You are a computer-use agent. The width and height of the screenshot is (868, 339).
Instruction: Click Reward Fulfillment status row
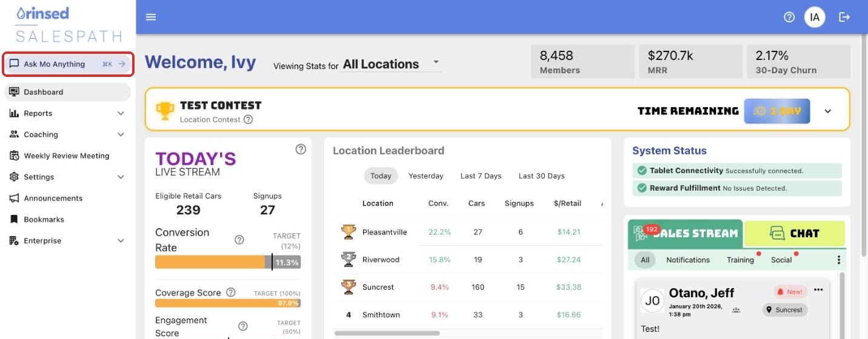[736, 188]
